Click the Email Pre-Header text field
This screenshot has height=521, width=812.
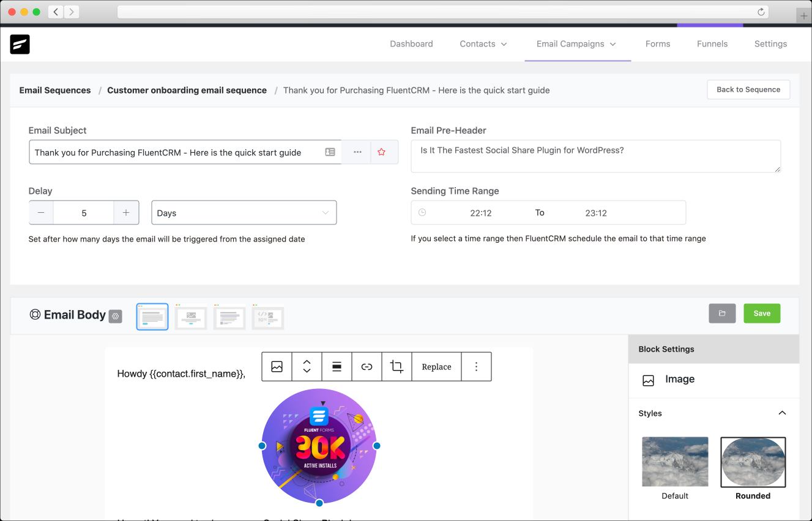click(595, 156)
